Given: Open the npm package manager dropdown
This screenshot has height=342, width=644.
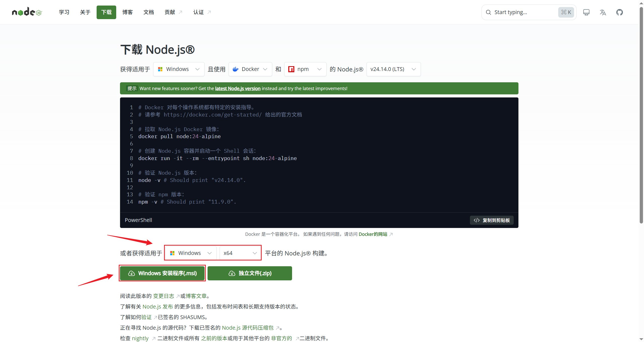Looking at the screenshot, I should point(305,69).
